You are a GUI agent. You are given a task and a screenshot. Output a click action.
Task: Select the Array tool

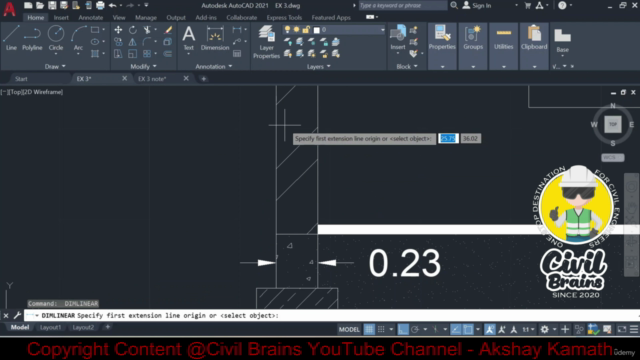tap(147, 53)
